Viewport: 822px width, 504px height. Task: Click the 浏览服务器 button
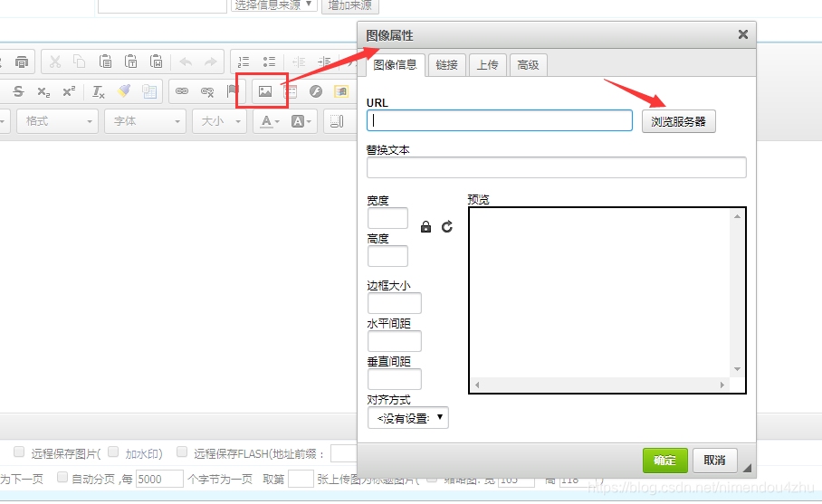pos(678,121)
